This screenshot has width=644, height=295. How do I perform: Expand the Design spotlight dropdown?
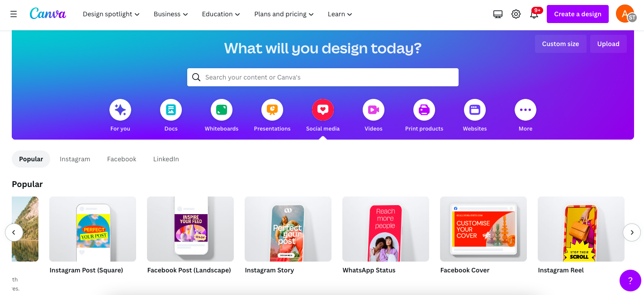coord(111,14)
